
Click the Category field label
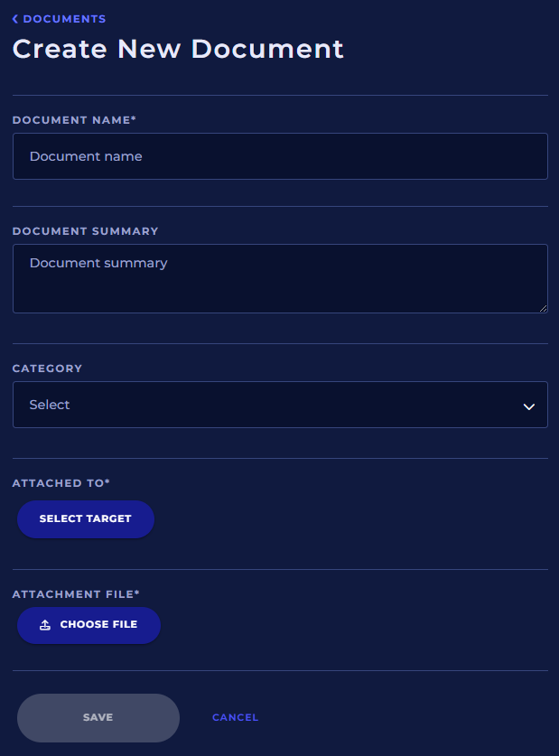click(x=47, y=369)
